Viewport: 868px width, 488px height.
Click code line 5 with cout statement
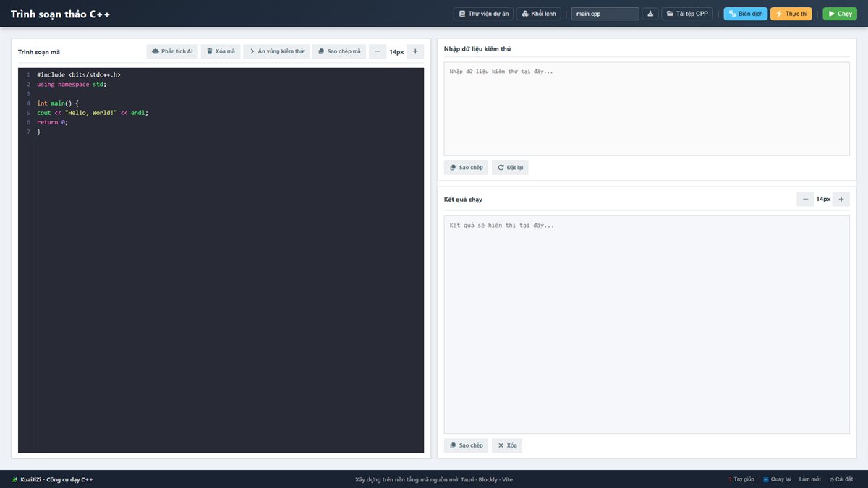pyautogui.click(x=92, y=113)
